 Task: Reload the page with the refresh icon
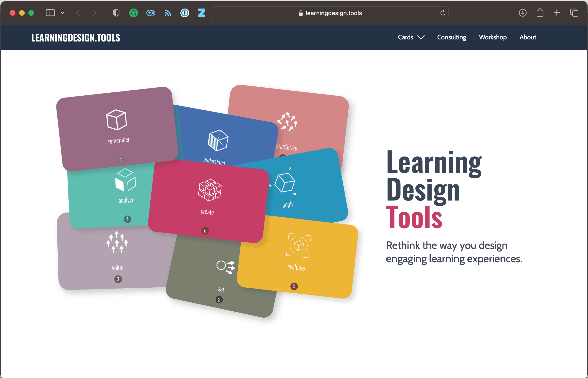click(x=443, y=13)
